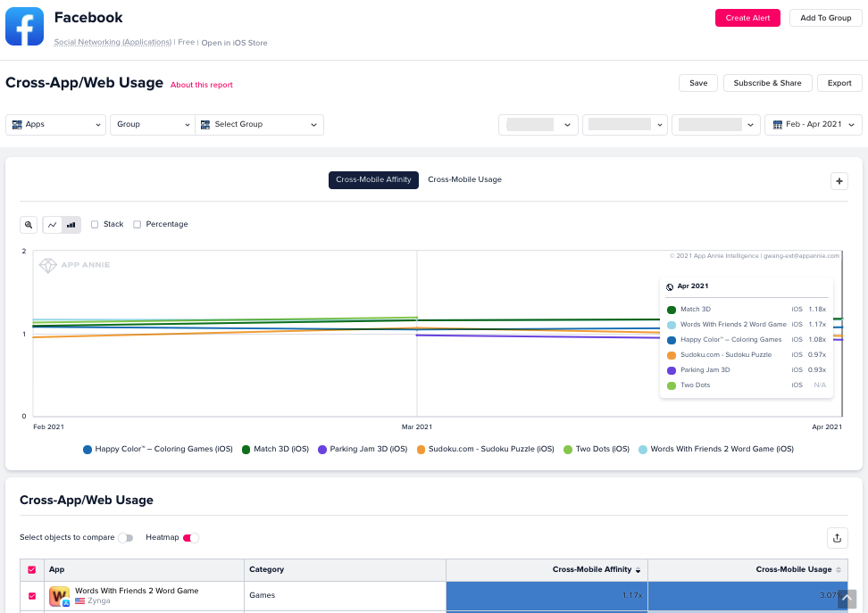Click the Mar 2021 axis label
Viewport: 868px width, 613px height.
(x=417, y=427)
